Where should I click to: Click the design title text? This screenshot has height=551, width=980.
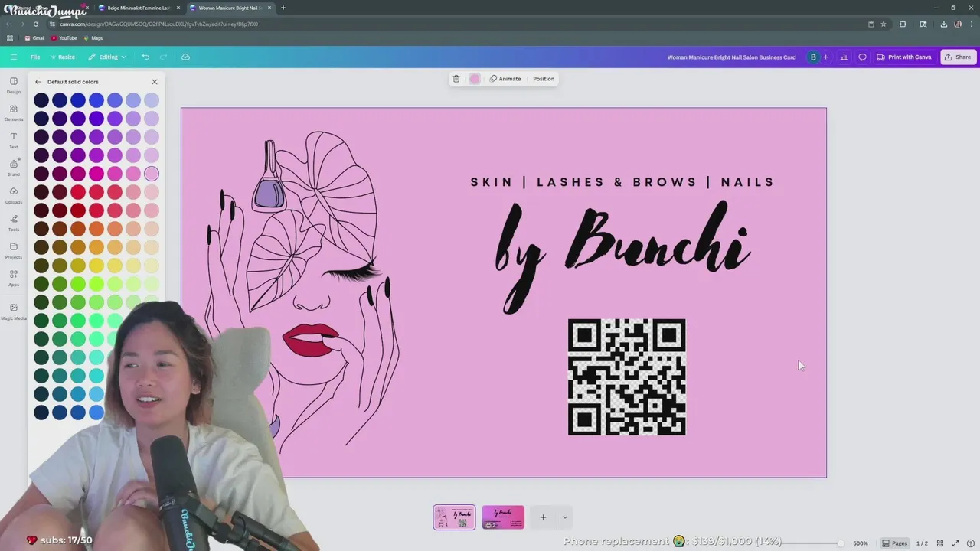[x=731, y=57]
